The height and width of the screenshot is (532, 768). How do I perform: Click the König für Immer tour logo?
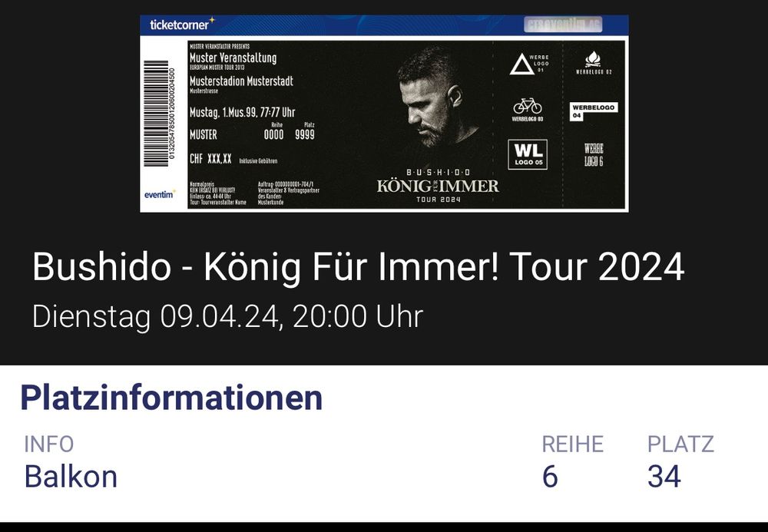point(438,186)
